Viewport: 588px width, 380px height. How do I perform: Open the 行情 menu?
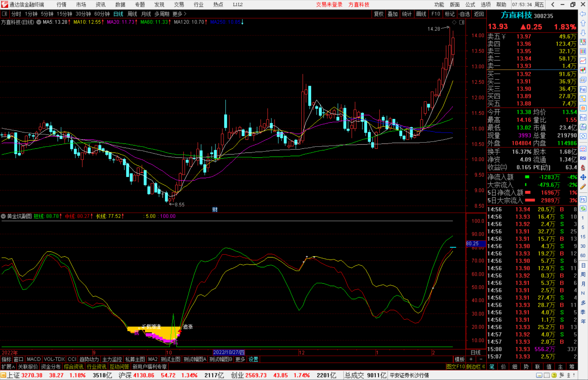(62, 5)
